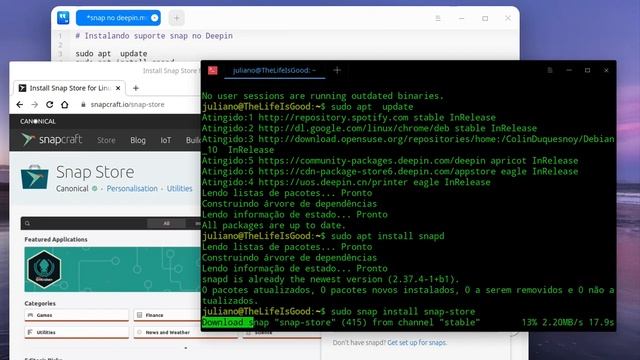
Task: Click the Snap Store bag icon
Action: (x=35, y=177)
